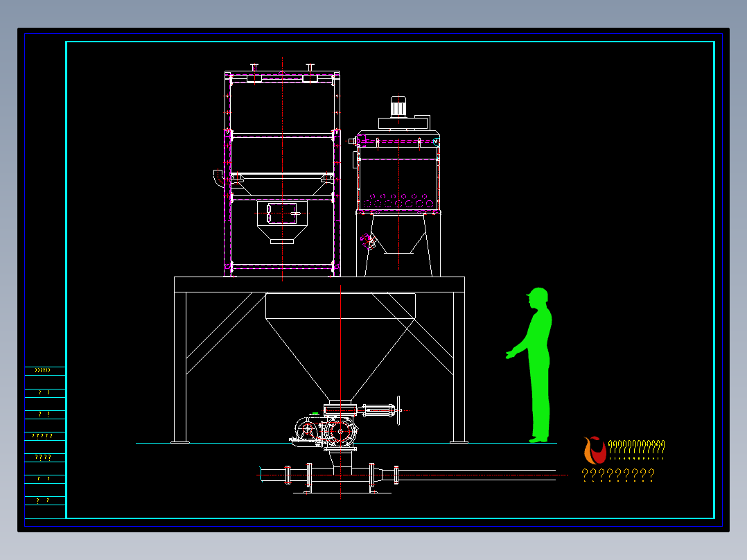
Task: Select the large conical hopper under the platform
Action: click(340, 347)
